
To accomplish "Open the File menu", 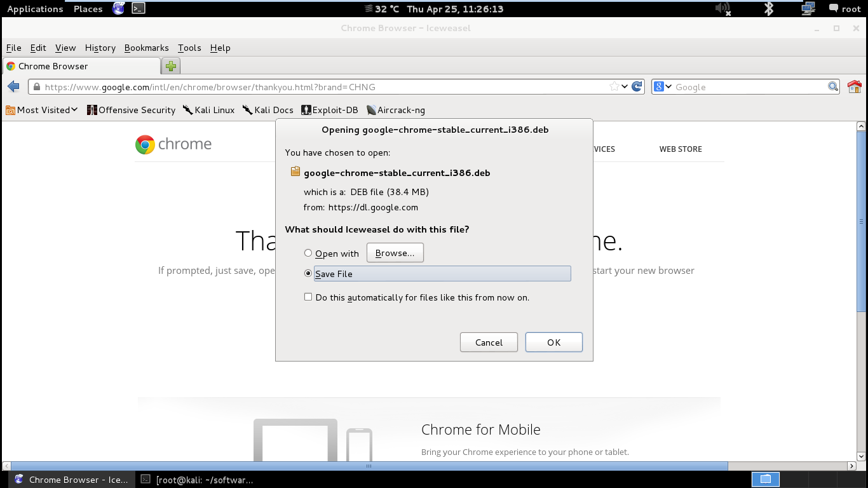I will [13, 48].
